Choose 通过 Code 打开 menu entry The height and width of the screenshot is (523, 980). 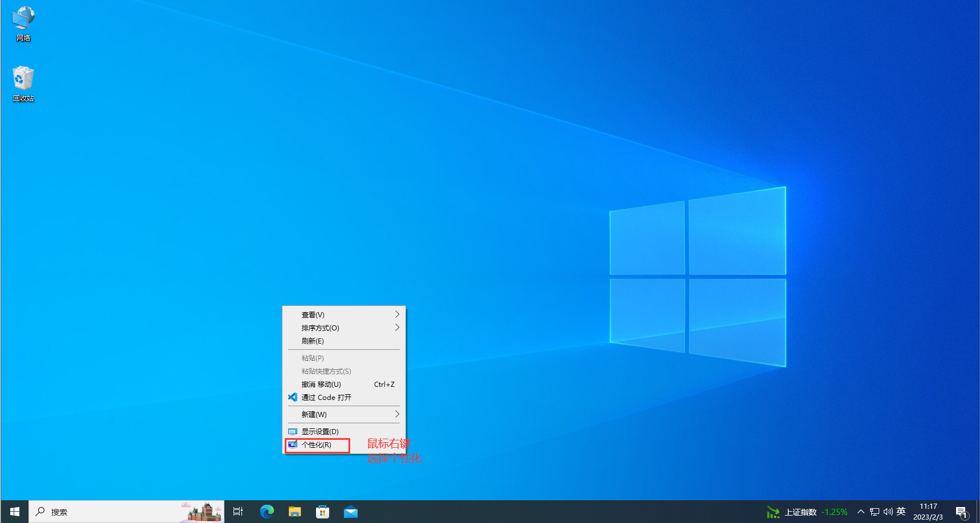click(x=344, y=397)
